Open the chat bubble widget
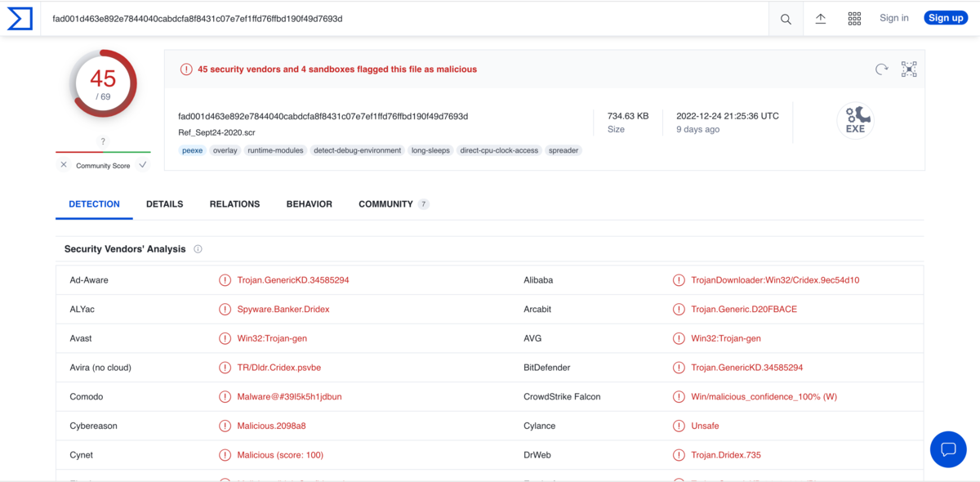 [948, 449]
